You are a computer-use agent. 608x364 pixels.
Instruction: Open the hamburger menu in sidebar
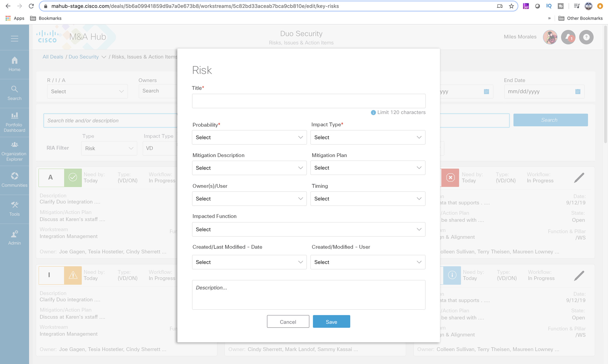(x=14, y=39)
